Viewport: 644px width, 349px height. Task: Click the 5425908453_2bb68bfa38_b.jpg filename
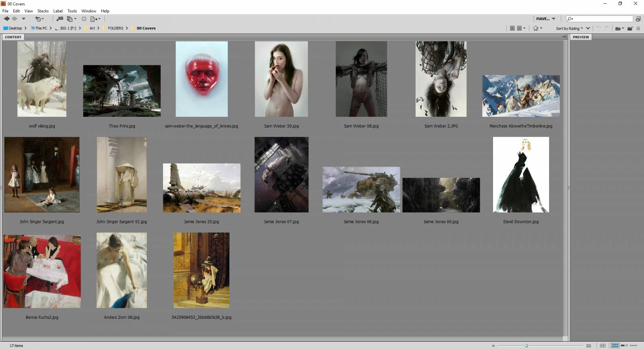click(x=202, y=318)
